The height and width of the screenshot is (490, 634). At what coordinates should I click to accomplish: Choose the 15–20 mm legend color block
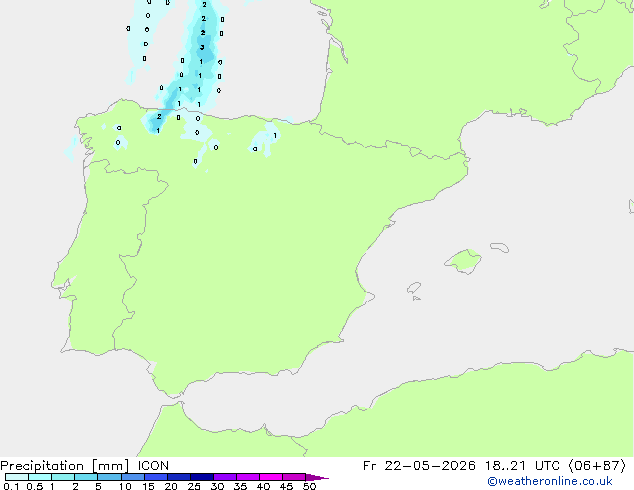click(x=156, y=477)
